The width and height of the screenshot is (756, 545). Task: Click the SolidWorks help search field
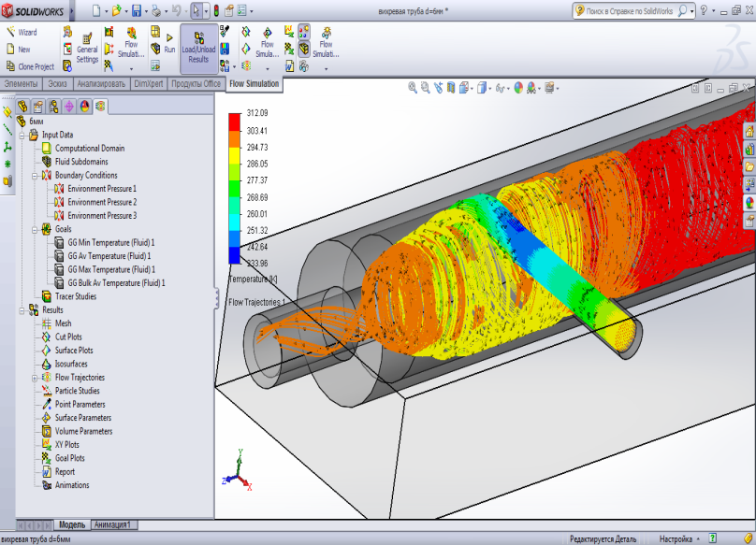pyautogui.click(x=629, y=10)
